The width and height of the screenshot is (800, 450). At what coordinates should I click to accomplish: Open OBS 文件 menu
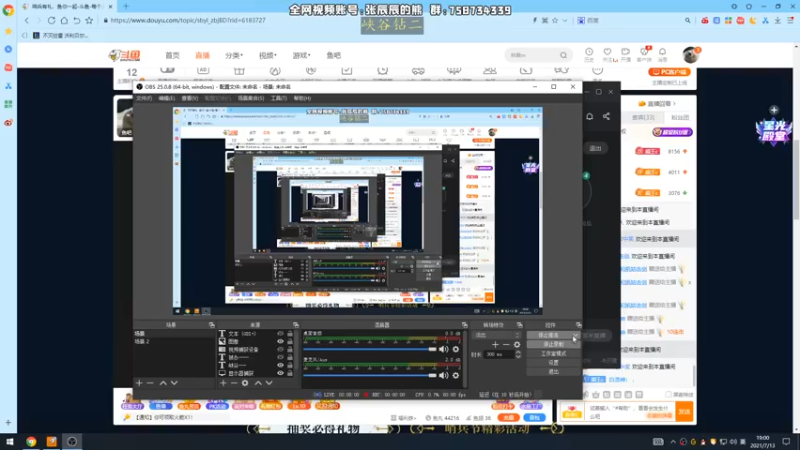(x=144, y=98)
